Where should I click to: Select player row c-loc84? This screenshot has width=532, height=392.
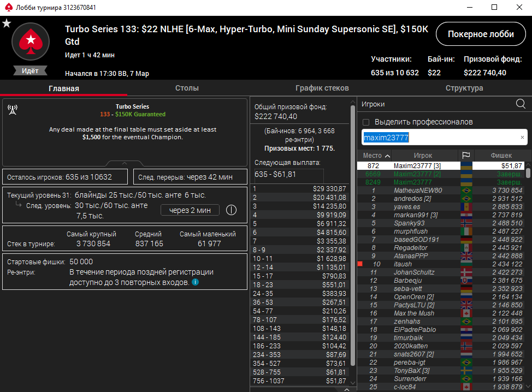click(x=441, y=387)
